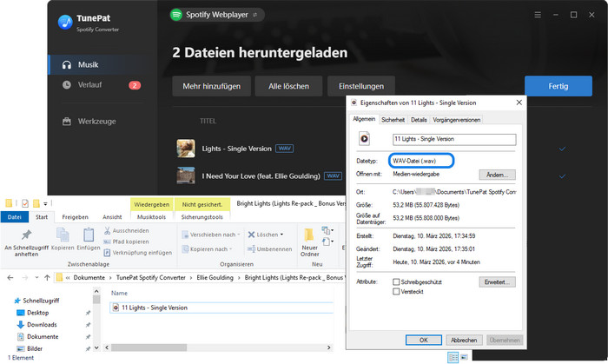
Task: Confirm with OK in properties dialog
Action: (x=424, y=340)
